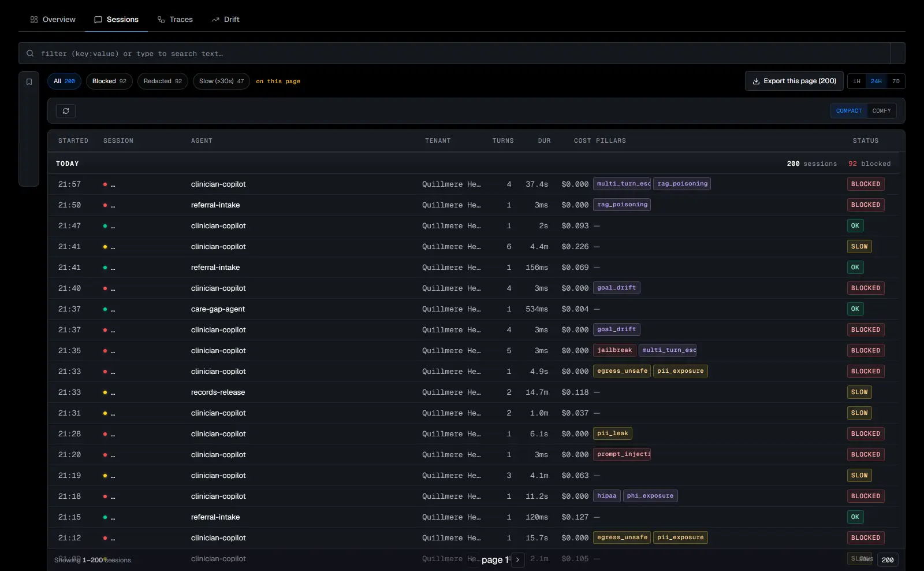Click Export this page (200) button
This screenshot has height=571, width=924.
(x=794, y=81)
